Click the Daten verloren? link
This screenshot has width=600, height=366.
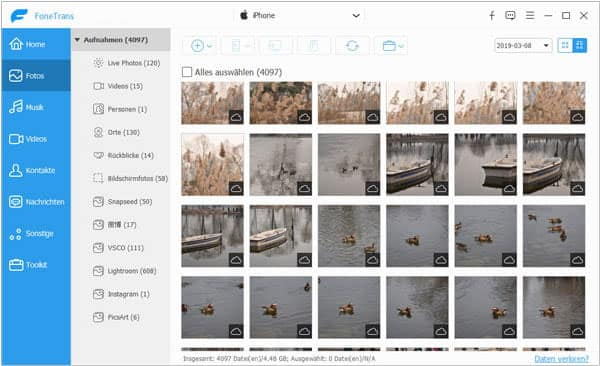pyautogui.click(x=561, y=359)
